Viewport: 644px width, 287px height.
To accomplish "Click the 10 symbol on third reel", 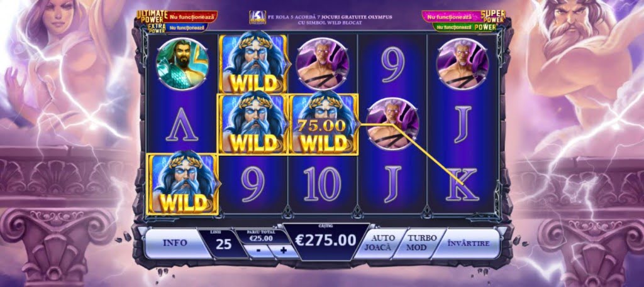I will click(323, 184).
